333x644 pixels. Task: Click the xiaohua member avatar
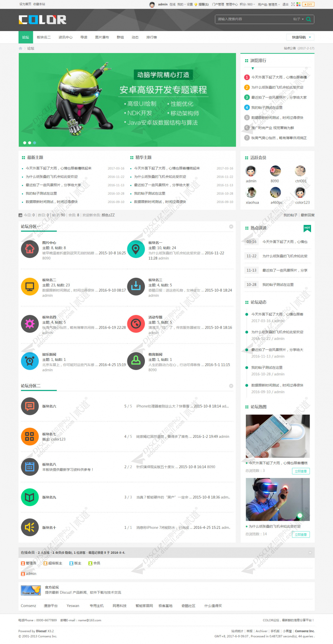pyautogui.click(x=251, y=192)
